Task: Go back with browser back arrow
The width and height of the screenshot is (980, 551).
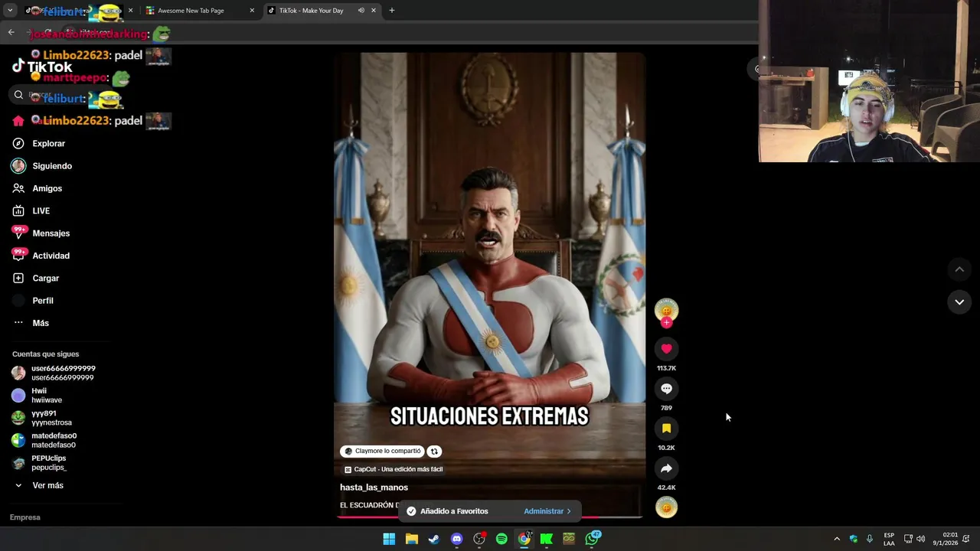Action: pyautogui.click(x=11, y=32)
